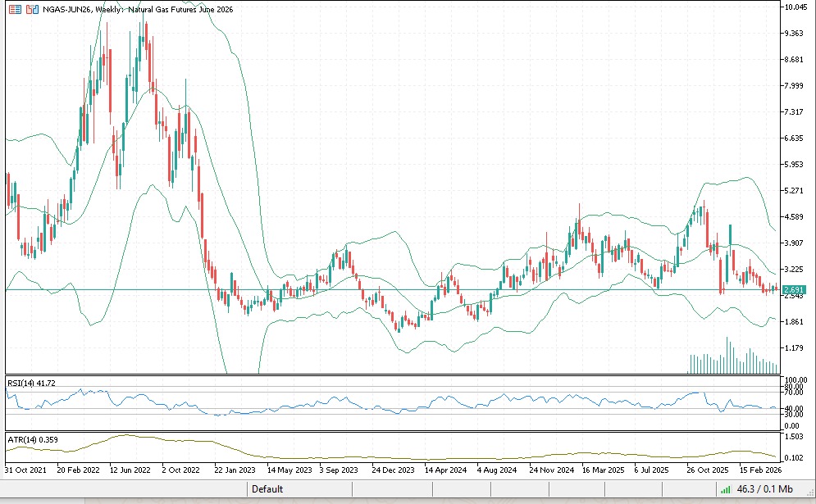Click the RSI(14) 41.72 indicator label

31,384
